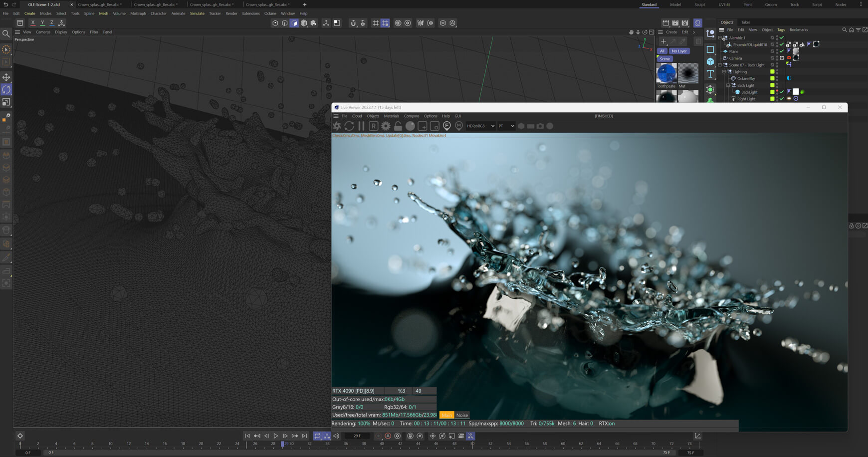Collapse Scene 07 - Back Light group
Viewport: 868px width, 457px height.
720,65
